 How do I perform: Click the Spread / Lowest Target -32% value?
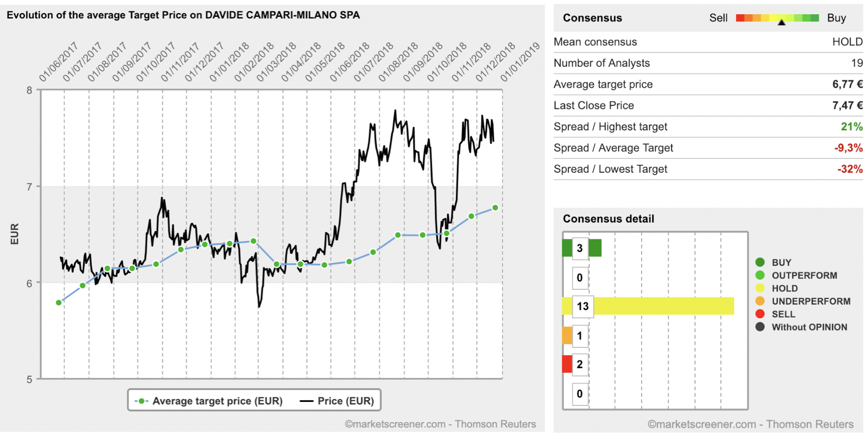(850, 169)
